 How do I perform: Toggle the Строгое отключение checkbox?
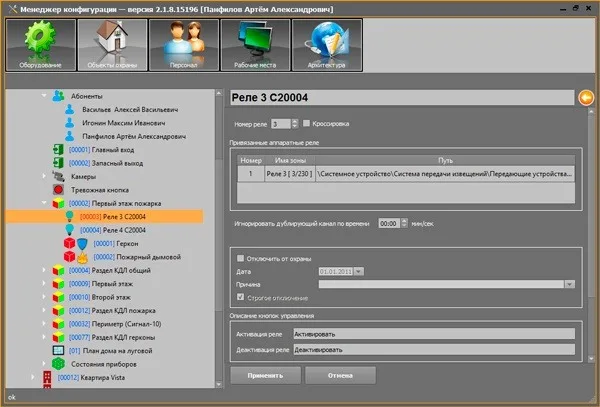pos(240,297)
